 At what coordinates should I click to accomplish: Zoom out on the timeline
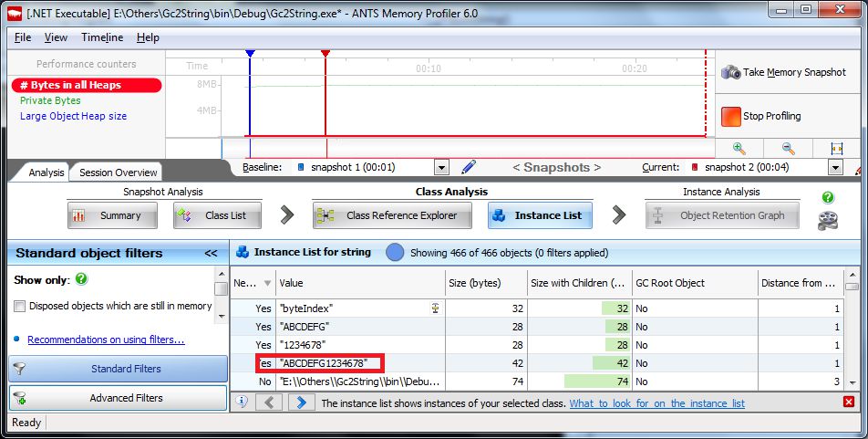coord(789,149)
